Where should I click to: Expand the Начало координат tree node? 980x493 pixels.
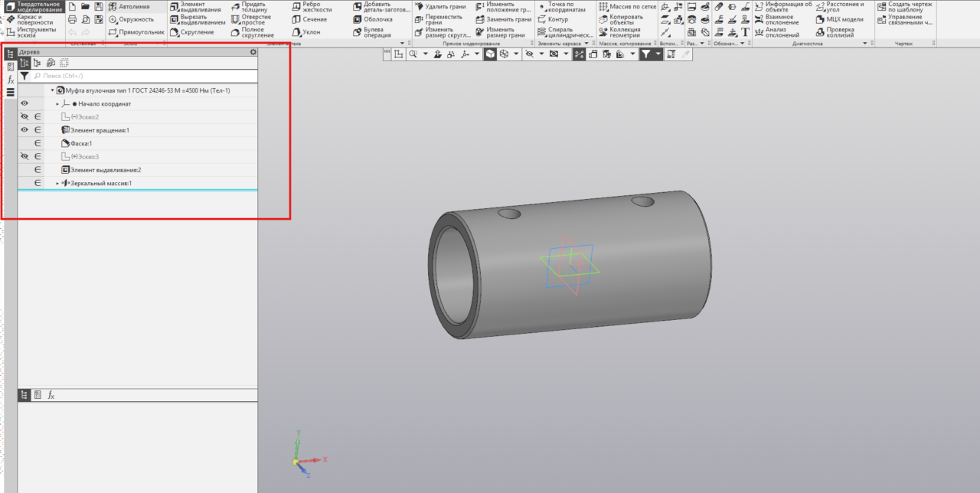pos(57,103)
